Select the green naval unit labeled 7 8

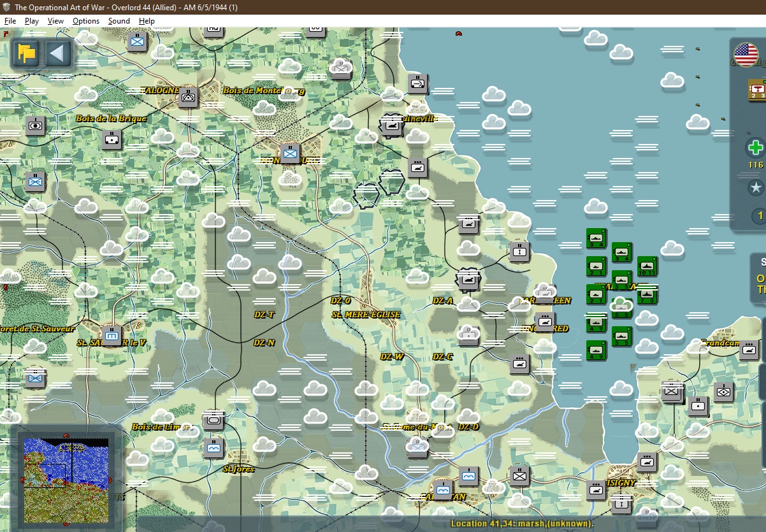[647, 294]
